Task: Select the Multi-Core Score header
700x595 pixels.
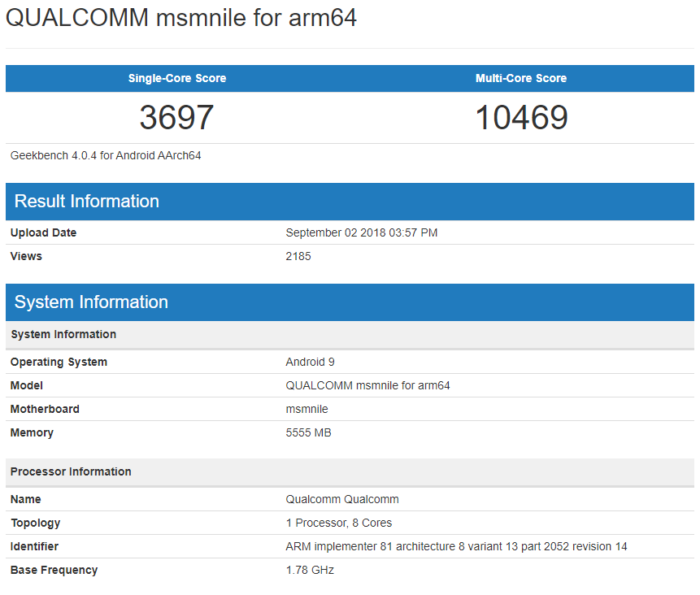Action: click(x=523, y=78)
